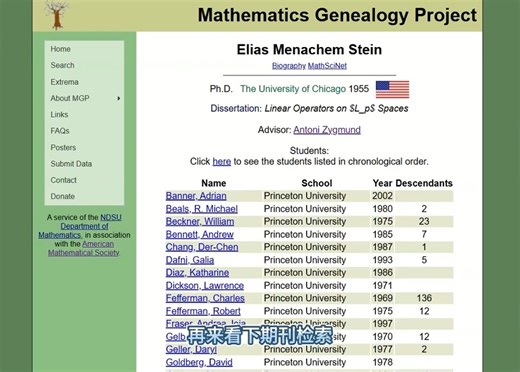
Task: Open the Contact menu item
Action: click(64, 180)
